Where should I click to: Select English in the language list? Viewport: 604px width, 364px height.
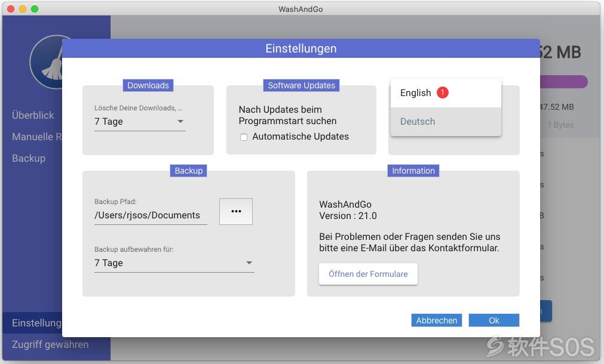click(446, 93)
